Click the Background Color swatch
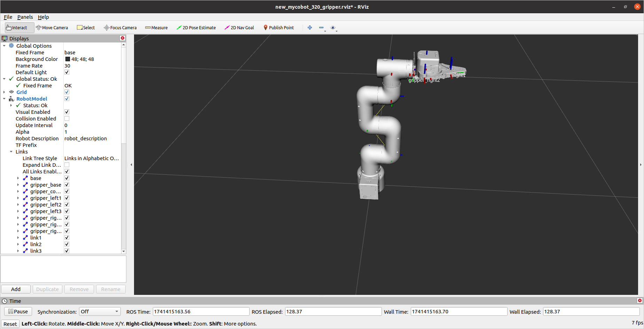This screenshot has height=329, width=644. [68, 59]
